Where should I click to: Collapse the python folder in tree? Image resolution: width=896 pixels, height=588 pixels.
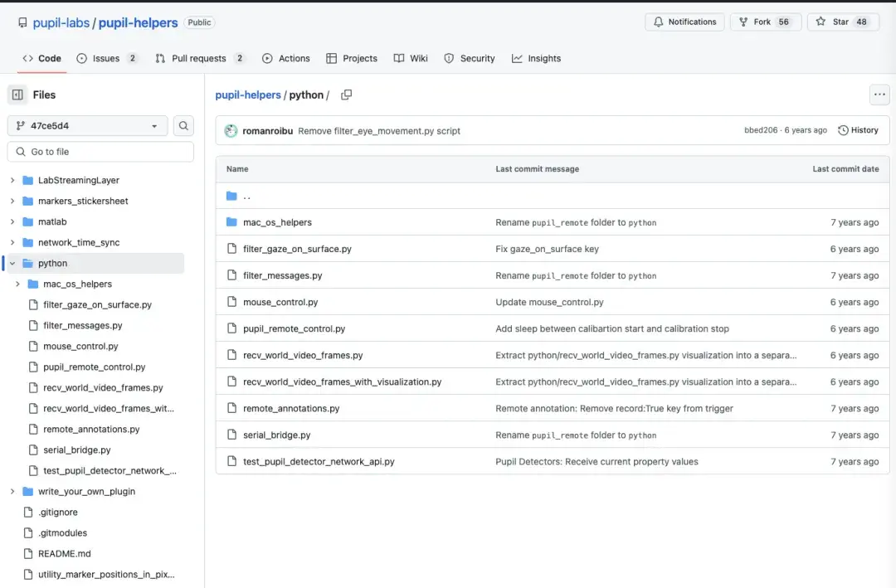pyautogui.click(x=12, y=263)
